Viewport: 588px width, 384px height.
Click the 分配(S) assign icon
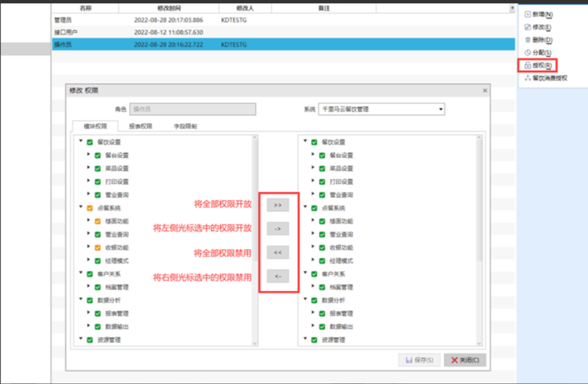528,53
